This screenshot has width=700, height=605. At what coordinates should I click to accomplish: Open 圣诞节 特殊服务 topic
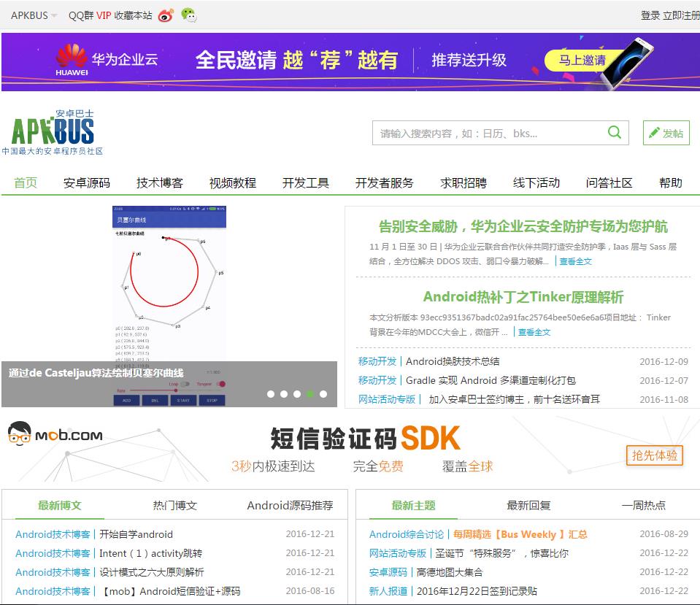pyautogui.click(x=501, y=553)
